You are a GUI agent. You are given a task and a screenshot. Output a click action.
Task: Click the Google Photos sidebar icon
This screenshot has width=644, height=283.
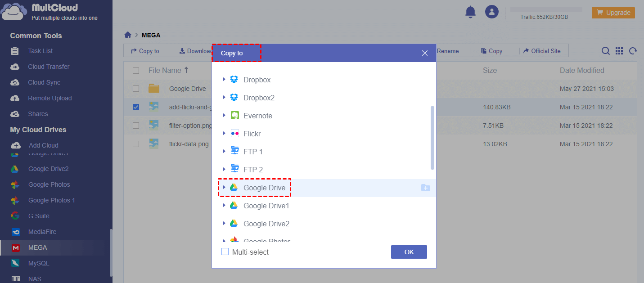tap(15, 184)
